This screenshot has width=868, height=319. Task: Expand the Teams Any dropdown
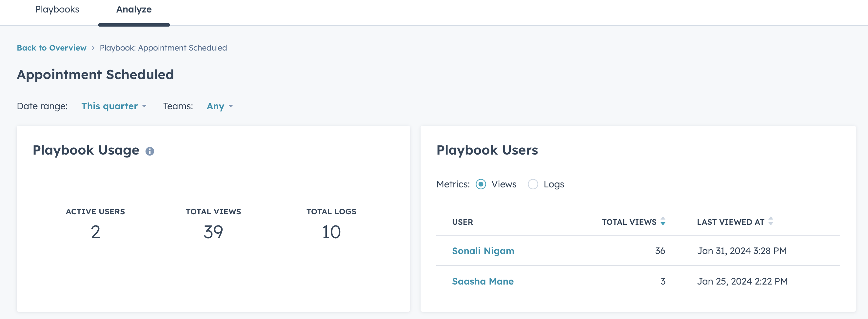pos(220,106)
